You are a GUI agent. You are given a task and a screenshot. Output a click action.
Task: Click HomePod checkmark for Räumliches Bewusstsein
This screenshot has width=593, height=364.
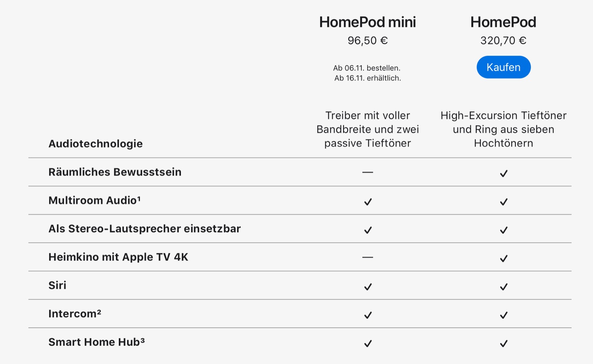(x=503, y=173)
